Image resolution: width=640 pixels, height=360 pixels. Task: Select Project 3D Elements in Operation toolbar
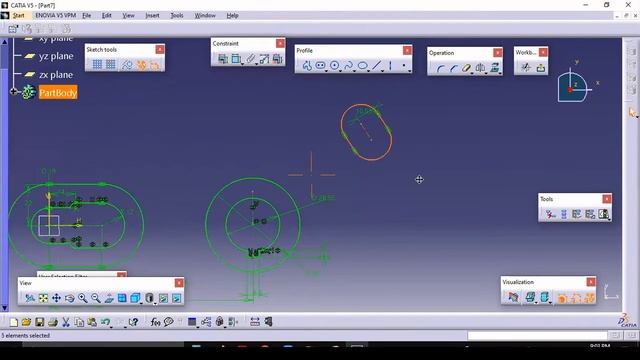point(494,68)
